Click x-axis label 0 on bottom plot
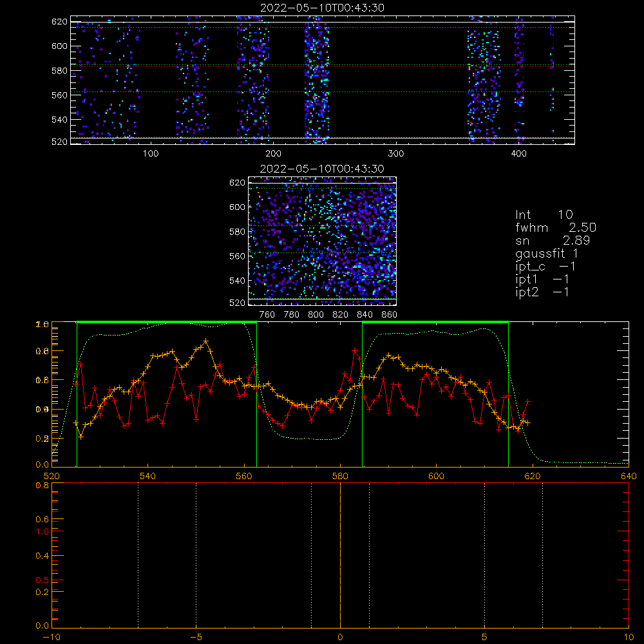 pos(340,638)
